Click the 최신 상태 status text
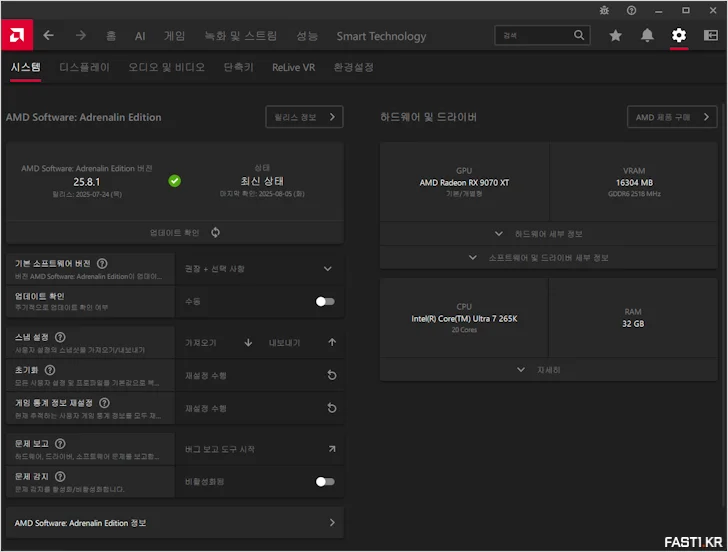The height and width of the screenshot is (552, 728). [x=262, y=181]
